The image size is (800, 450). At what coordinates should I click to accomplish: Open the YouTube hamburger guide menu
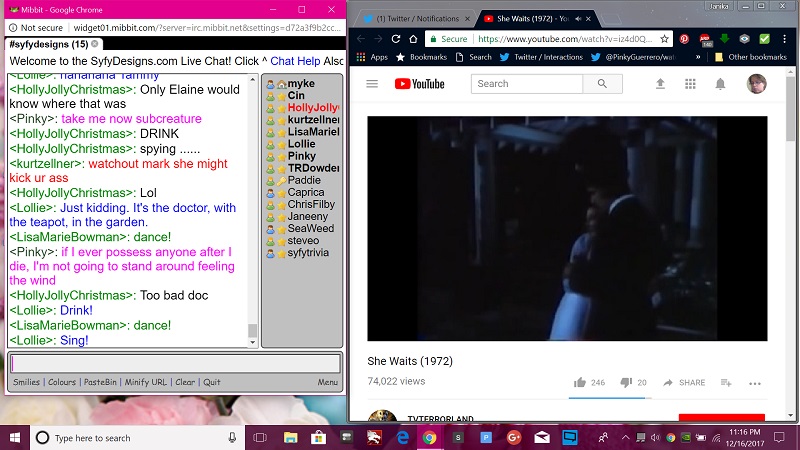point(372,84)
